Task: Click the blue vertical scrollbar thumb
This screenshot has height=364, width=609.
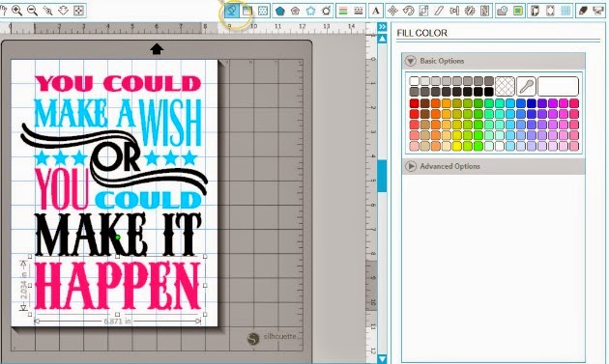Action: click(x=382, y=176)
